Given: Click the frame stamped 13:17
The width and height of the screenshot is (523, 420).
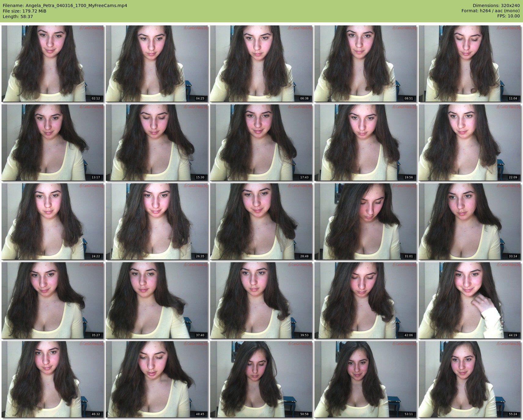Looking at the screenshot, I should 53,142.
